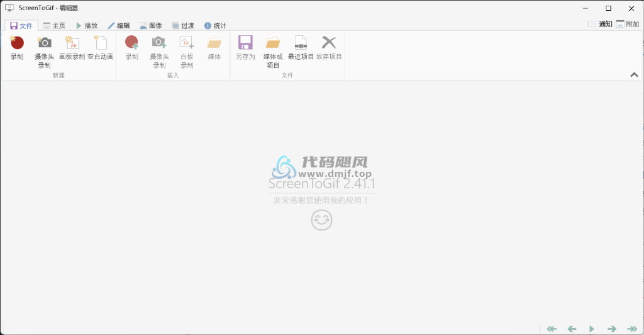The image size is (644, 335).
Task: Insert webcam recording 摄像头录制 in 插入 group
Action: pos(159,52)
